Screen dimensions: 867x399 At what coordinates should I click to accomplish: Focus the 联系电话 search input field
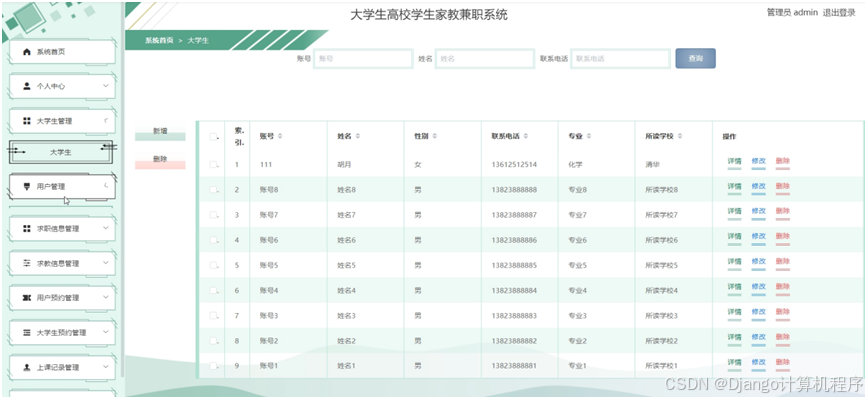tap(620, 59)
